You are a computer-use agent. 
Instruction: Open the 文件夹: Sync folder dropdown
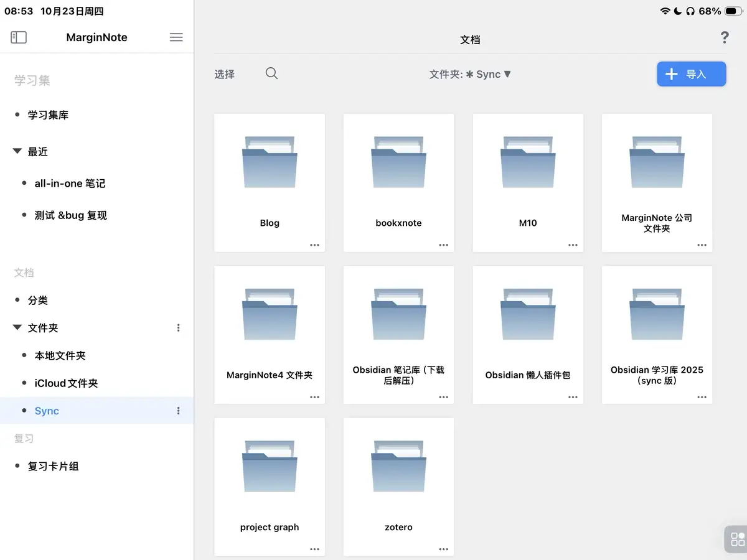pyautogui.click(x=470, y=74)
